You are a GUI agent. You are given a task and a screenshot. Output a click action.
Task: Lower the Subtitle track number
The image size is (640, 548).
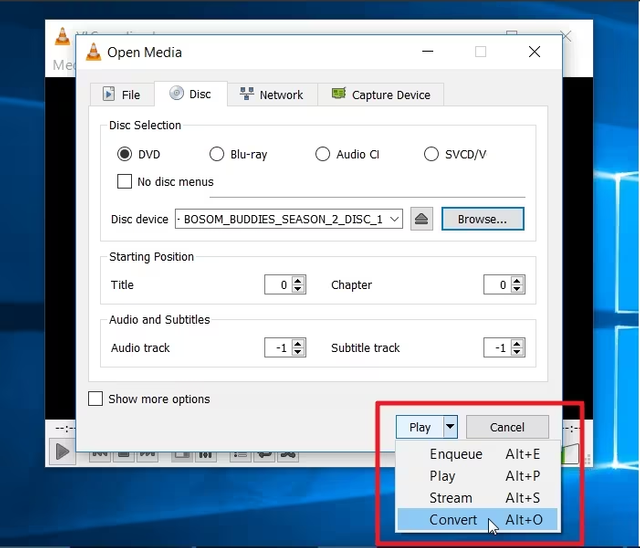click(517, 352)
